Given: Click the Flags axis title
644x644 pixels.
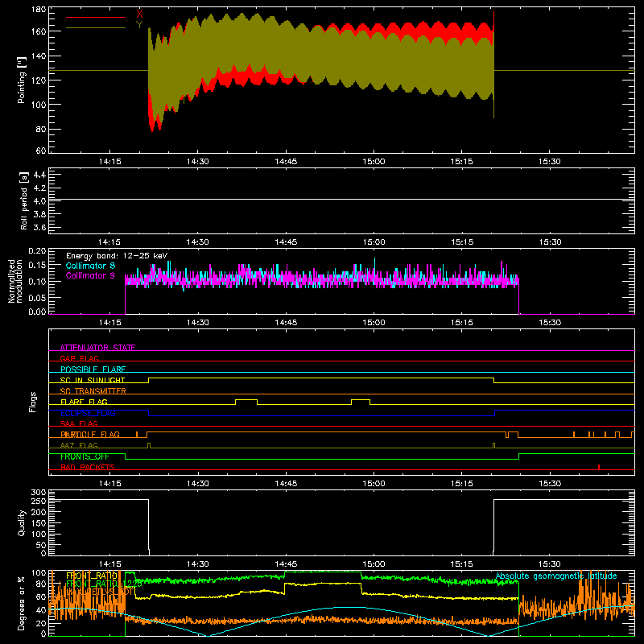Looking at the screenshot, I should click(32, 402).
